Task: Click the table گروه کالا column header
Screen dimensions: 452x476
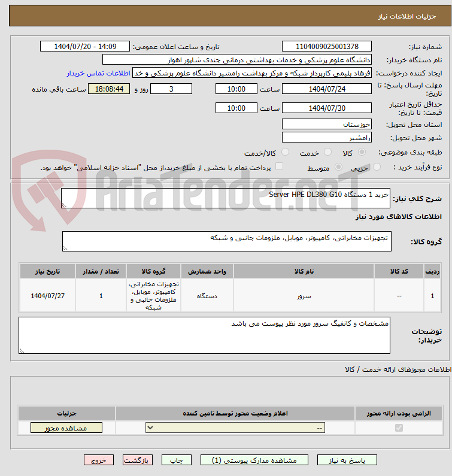Action: (x=154, y=271)
